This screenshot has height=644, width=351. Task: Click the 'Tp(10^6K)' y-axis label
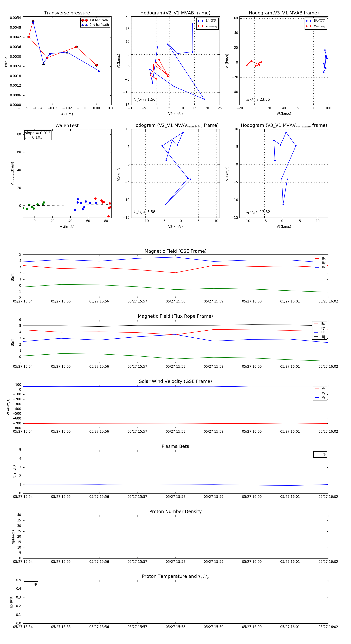click(x=11, y=602)
